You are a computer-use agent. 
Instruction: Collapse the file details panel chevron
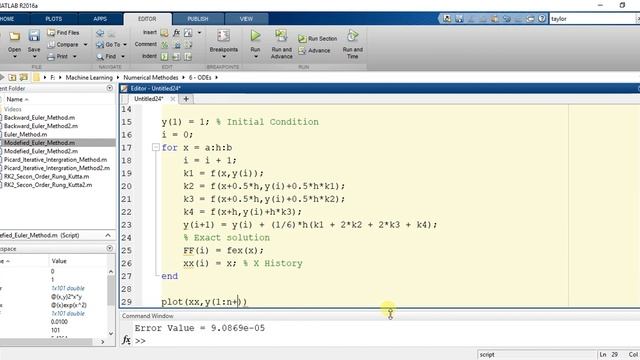point(108,236)
